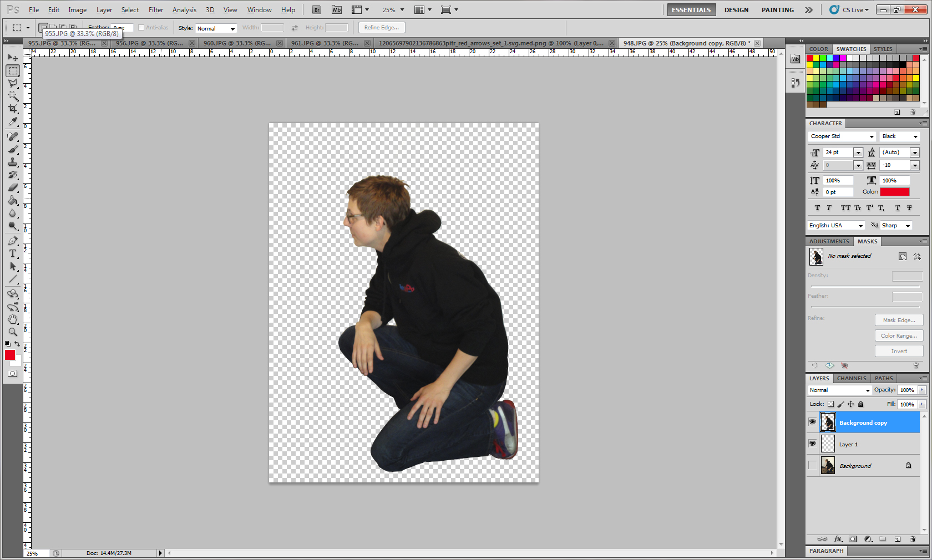This screenshot has height=560, width=932.
Task: Select the Pen tool
Action: tap(13, 241)
